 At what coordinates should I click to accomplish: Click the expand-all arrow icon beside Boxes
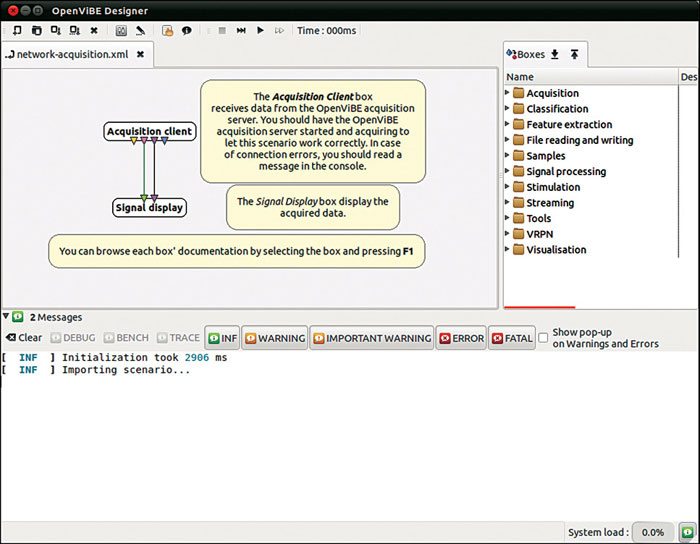coord(555,54)
